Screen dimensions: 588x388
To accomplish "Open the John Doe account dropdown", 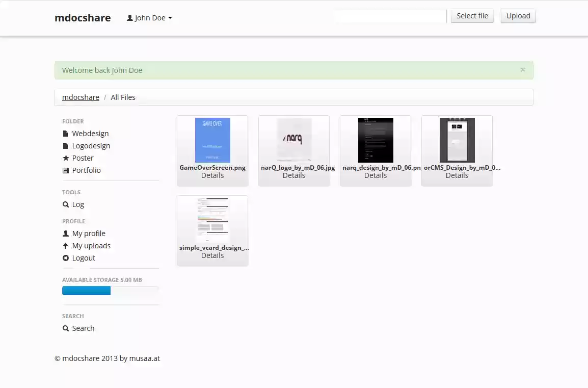I will tap(149, 17).
